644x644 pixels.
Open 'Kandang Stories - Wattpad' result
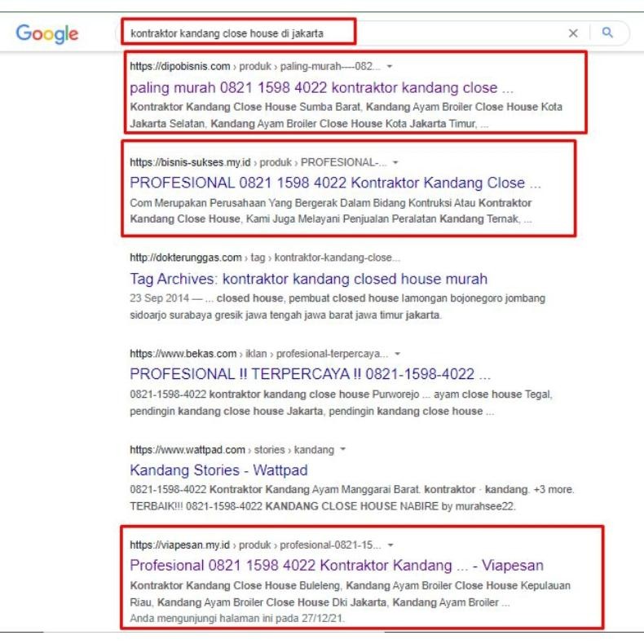(x=218, y=470)
